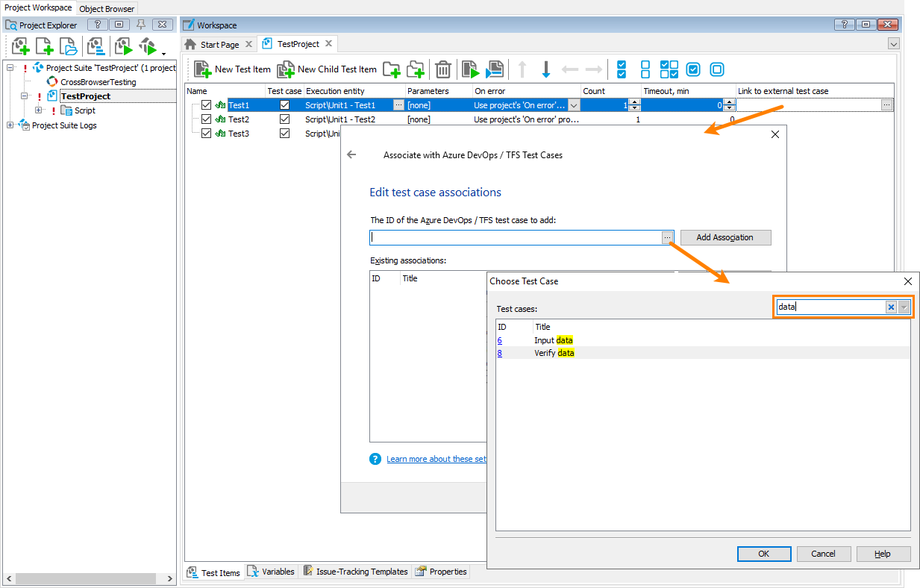This screenshot has width=920, height=588.
Task: Open a project with the open-file icon
Action: (x=68, y=46)
